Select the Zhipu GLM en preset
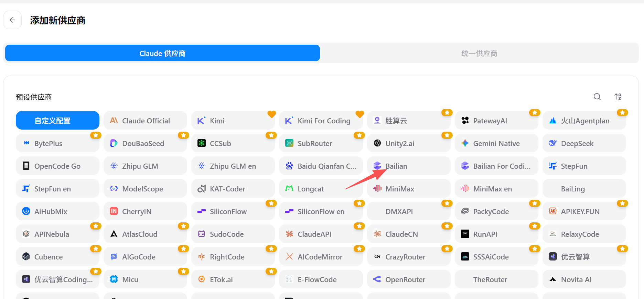Screen dimensions: 644x299 [x=233, y=166]
